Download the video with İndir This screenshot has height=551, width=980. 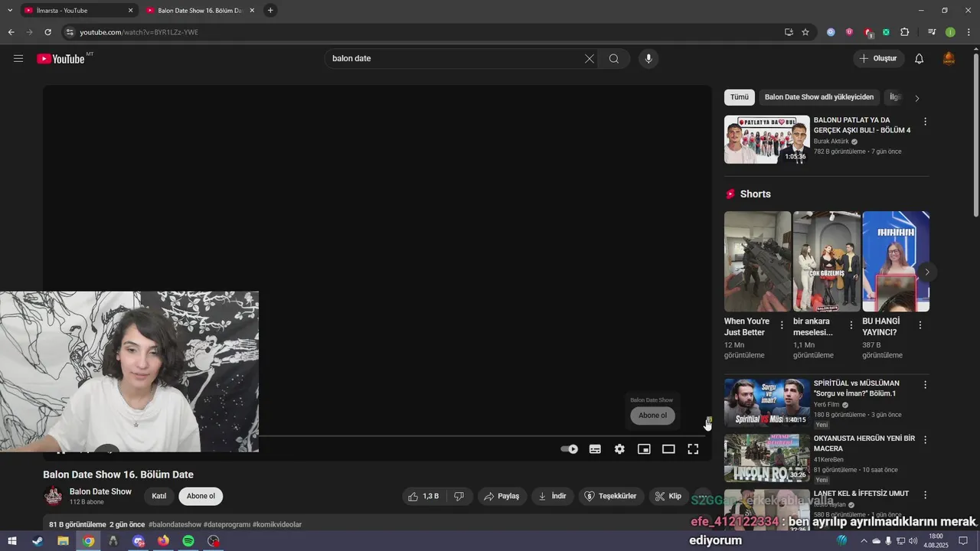[552, 496]
